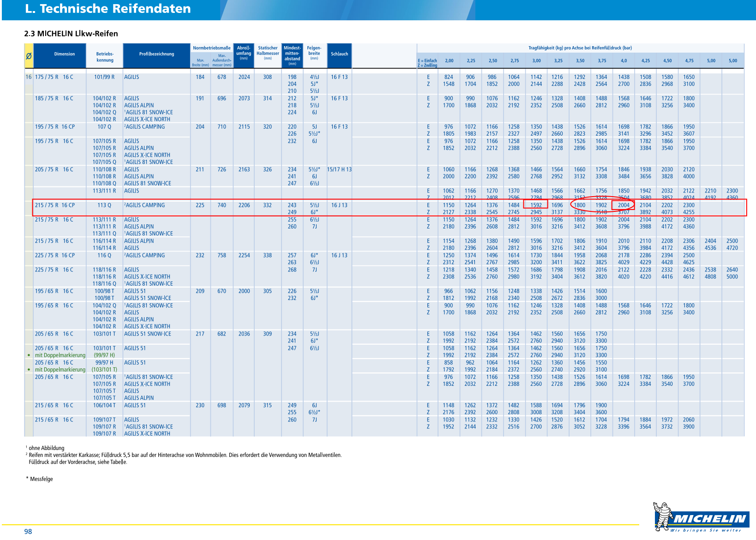Image resolution: width=756 pixels, height=540 pixels.
Task: Click load index '106/104 T'
Action: click(104, 405)
